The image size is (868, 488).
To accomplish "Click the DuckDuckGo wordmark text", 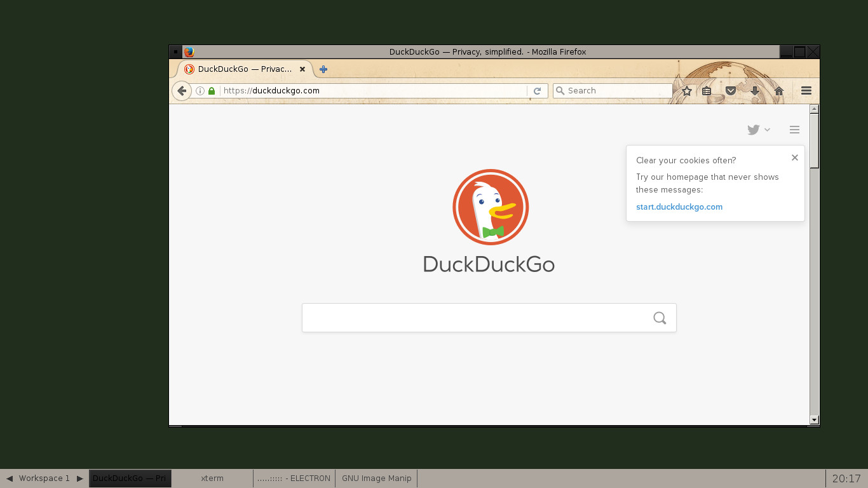I will [489, 264].
